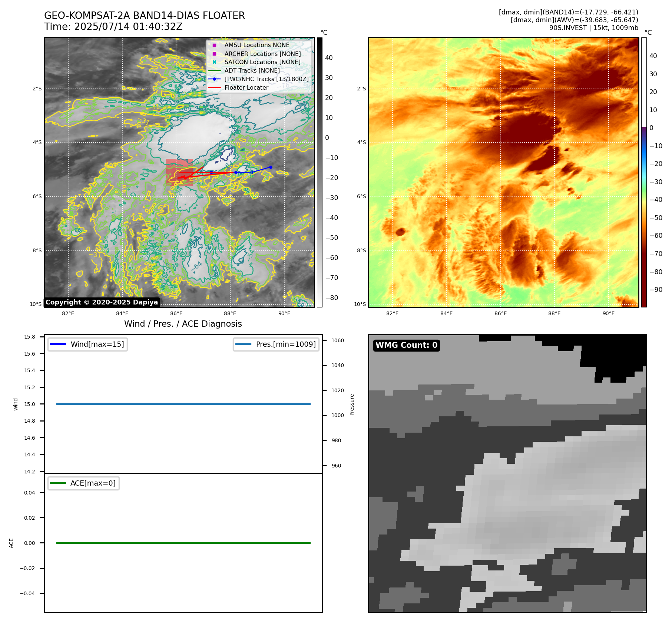Viewport: 672px width, 626px height.
Task: Click the 'Pres.[min=1009]' legend box
Action: point(276,344)
